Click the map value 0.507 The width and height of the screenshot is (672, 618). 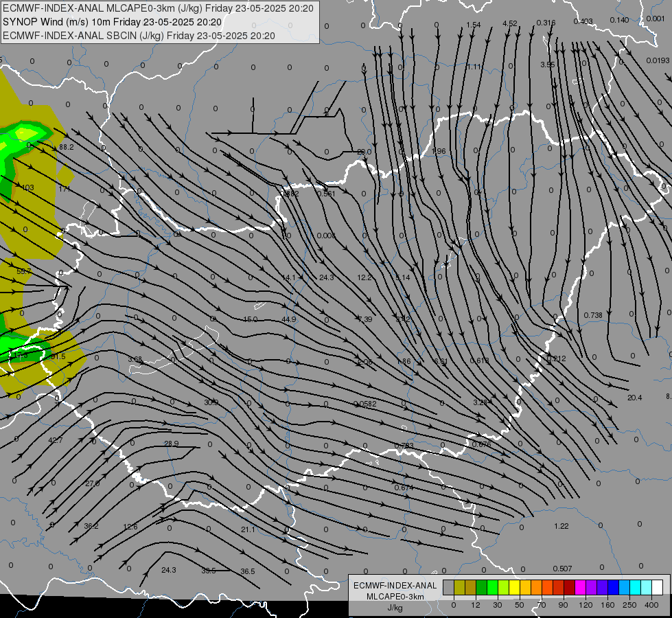562,569
